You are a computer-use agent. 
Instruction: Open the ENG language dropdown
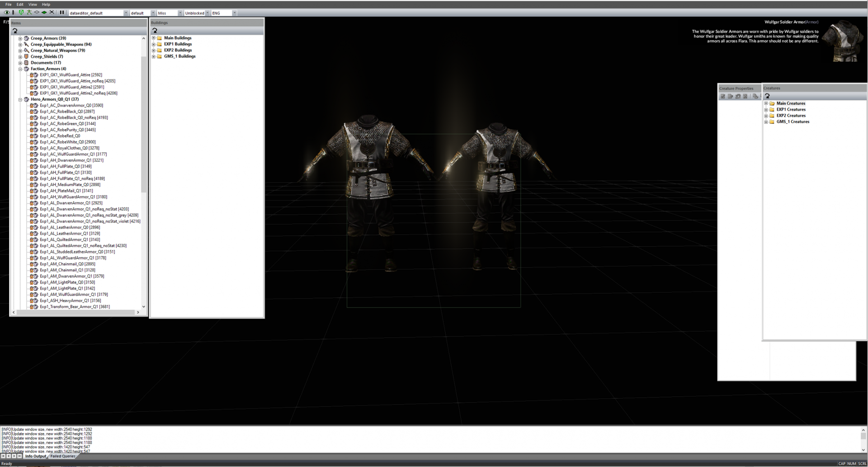coord(234,13)
